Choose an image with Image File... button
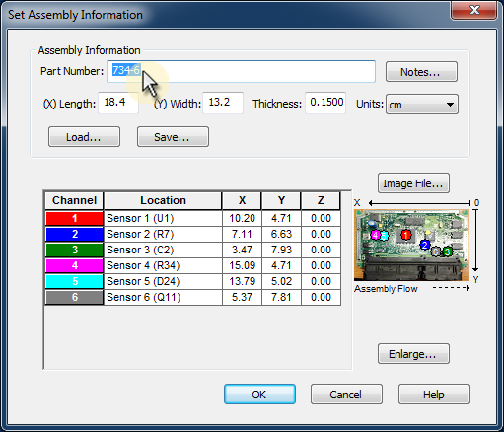The image size is (504, 432). click(x=413, y=183)
